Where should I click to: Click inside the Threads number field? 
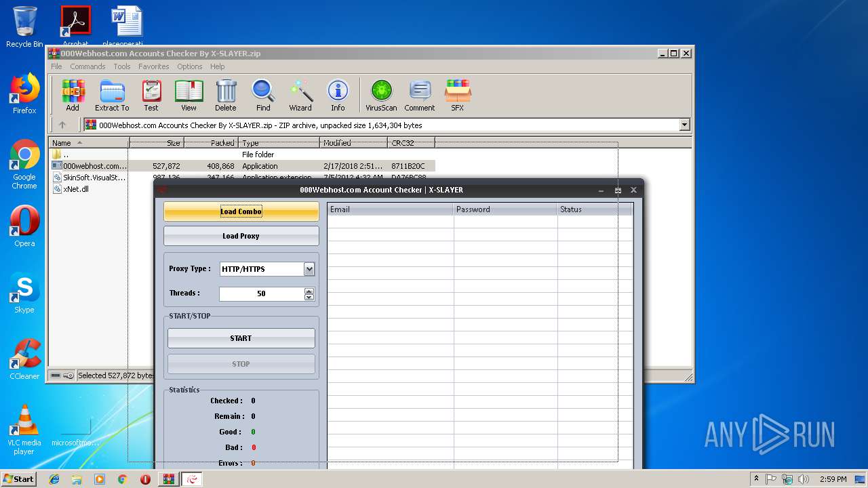pos(262,293)
